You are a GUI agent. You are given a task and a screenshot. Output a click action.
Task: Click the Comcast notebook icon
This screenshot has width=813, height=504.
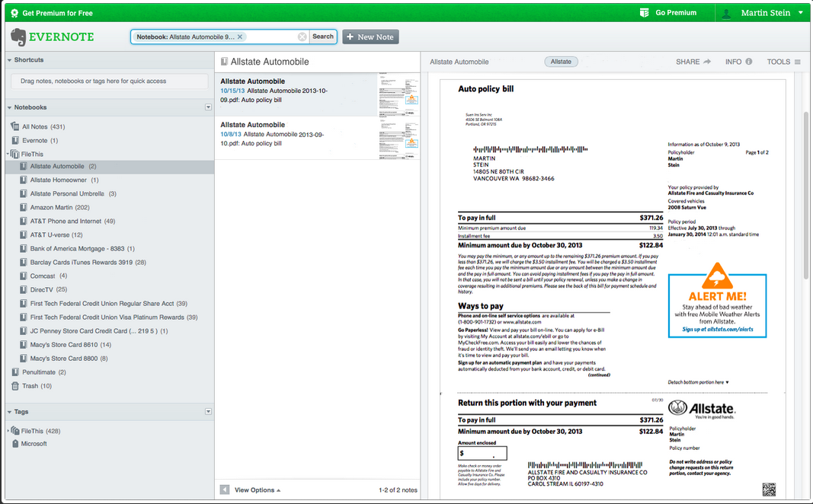(x=24, y=276)
